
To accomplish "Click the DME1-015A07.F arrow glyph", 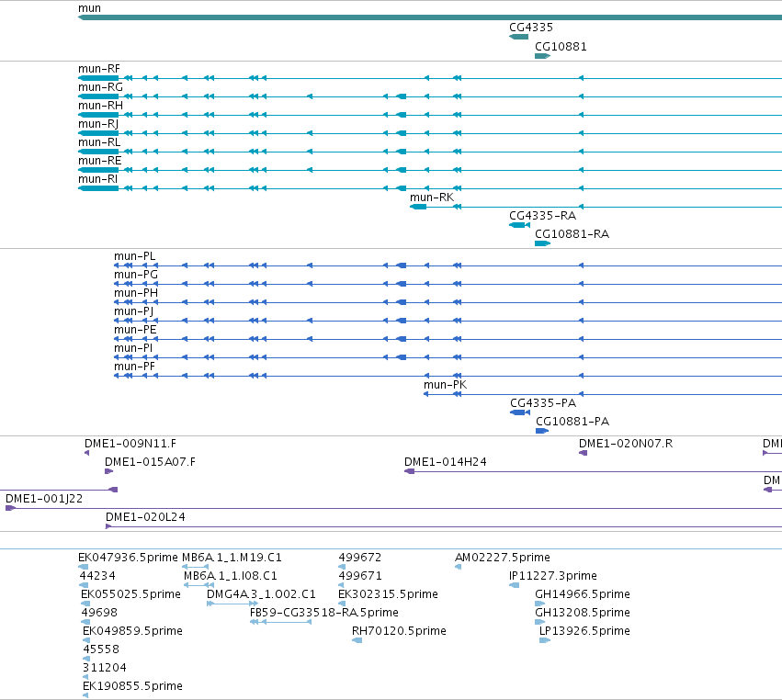I will 108,471.
